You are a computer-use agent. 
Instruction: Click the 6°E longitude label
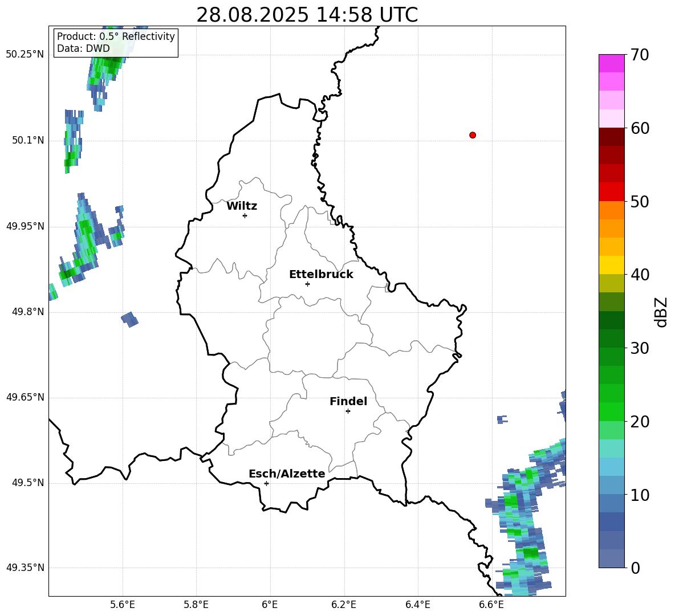(270, 605)
